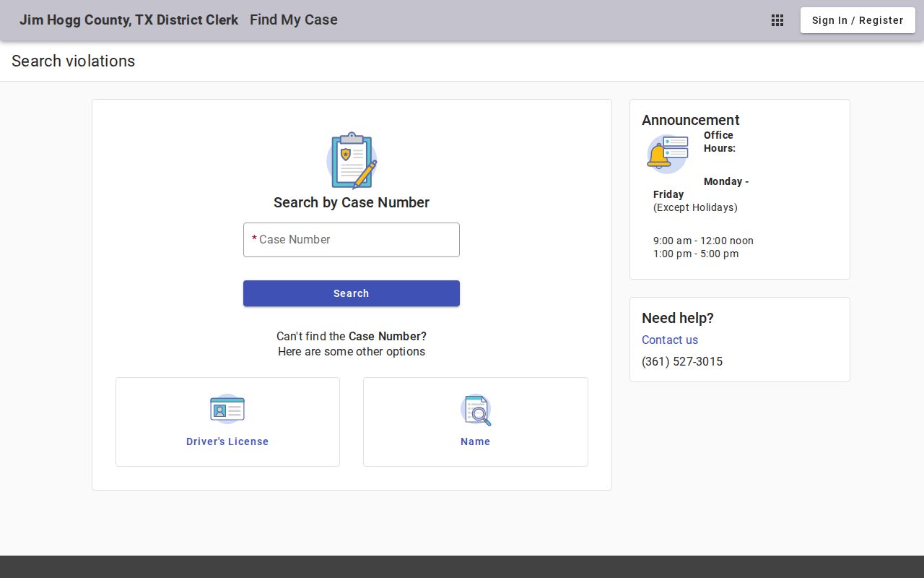Click Jim Hogg County, TX District Clerk title
924x578 pixels.
pos(128,20)
